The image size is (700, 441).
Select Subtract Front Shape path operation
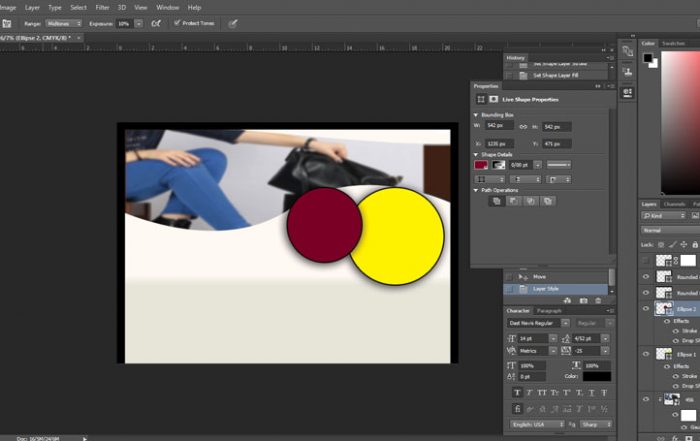tap(514, 201)
